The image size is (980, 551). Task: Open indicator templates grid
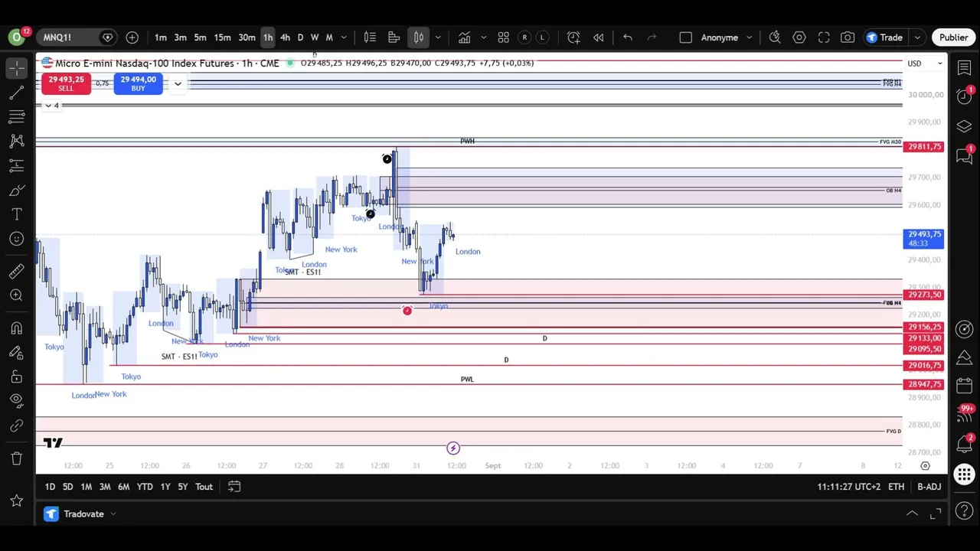coord(504,37)
